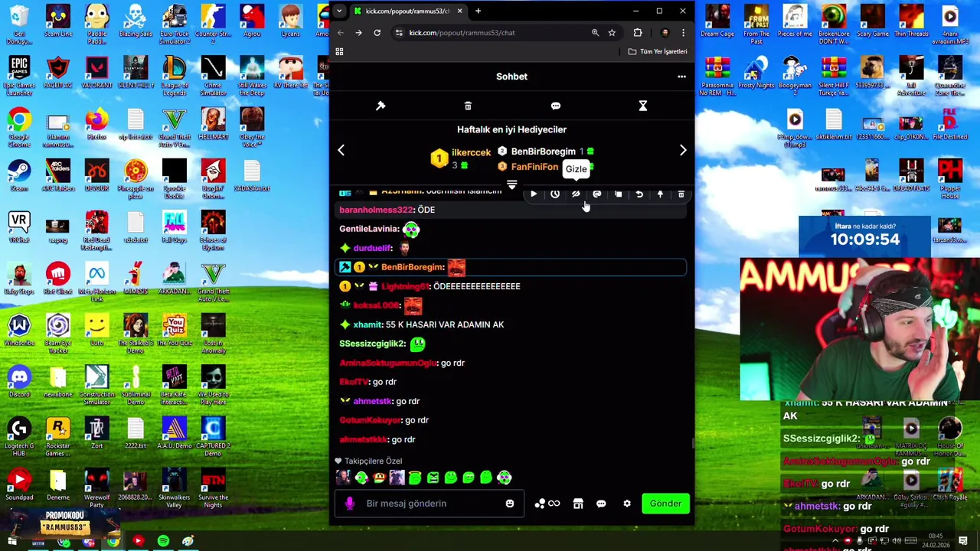Click the purple microphone icon in input
Viewport: 980px width, 551px height.
pos(349,504)
